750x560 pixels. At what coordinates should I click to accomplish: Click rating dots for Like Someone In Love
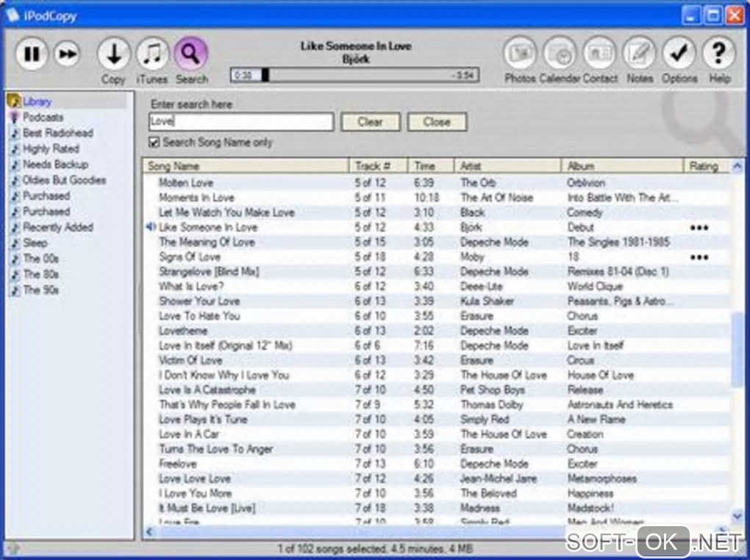(x=699, y=228)
